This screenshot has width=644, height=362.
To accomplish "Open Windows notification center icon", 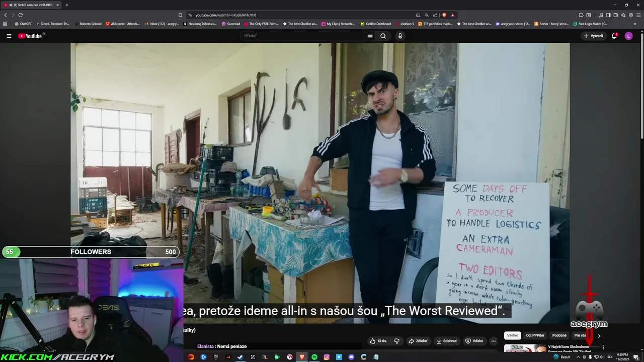I will [x=636, y=357].
